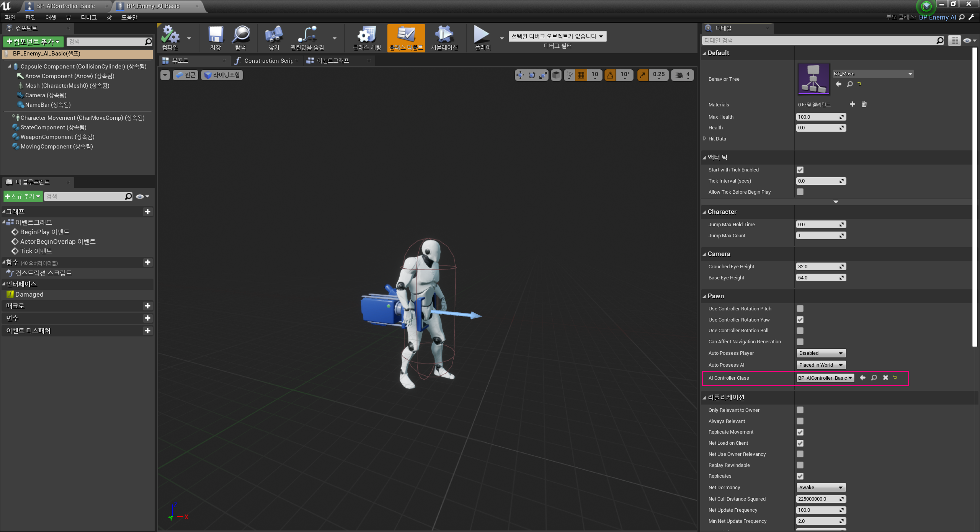The height and width of the screenshot is (532, 980).
Task: Click the BP Enemy AI parent class link
Action: pos(937,17)
